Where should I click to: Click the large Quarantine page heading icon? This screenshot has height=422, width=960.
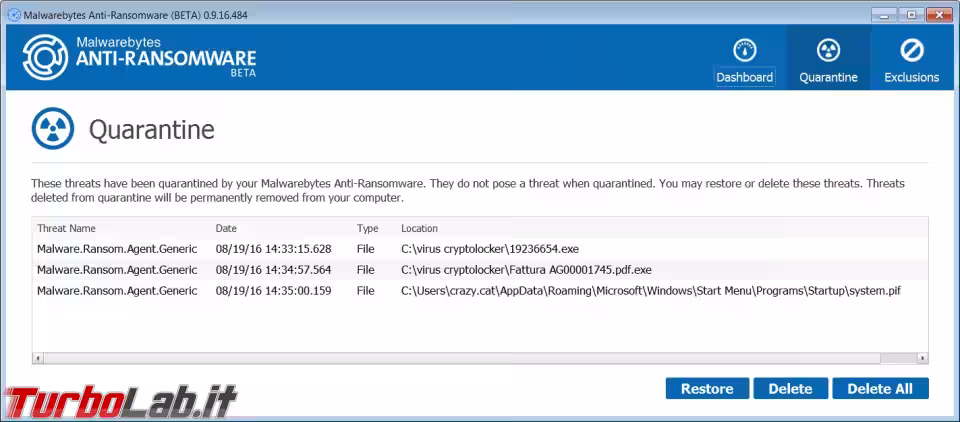pos(53,129)
